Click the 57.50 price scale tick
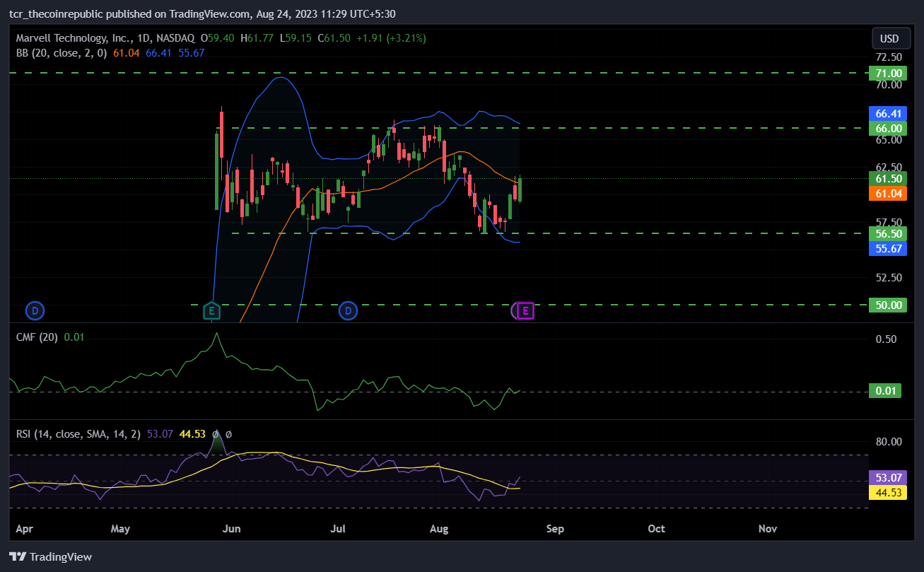 point(888,222)
